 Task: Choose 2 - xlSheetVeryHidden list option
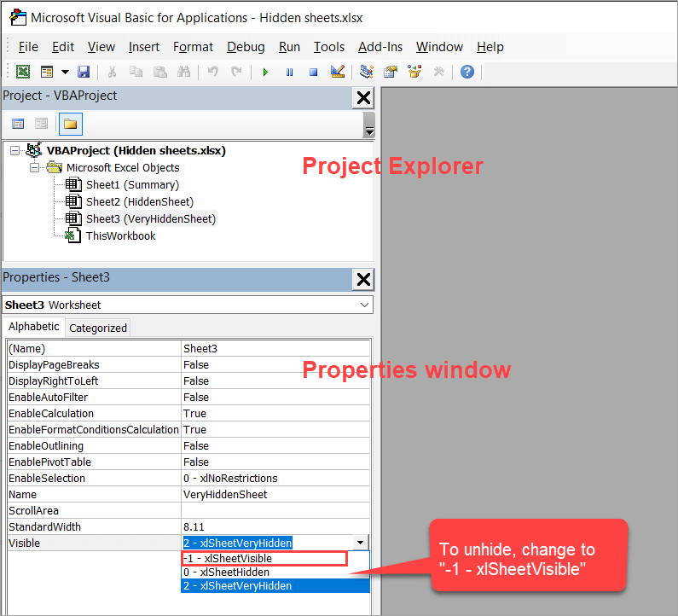tap(275, 586)
